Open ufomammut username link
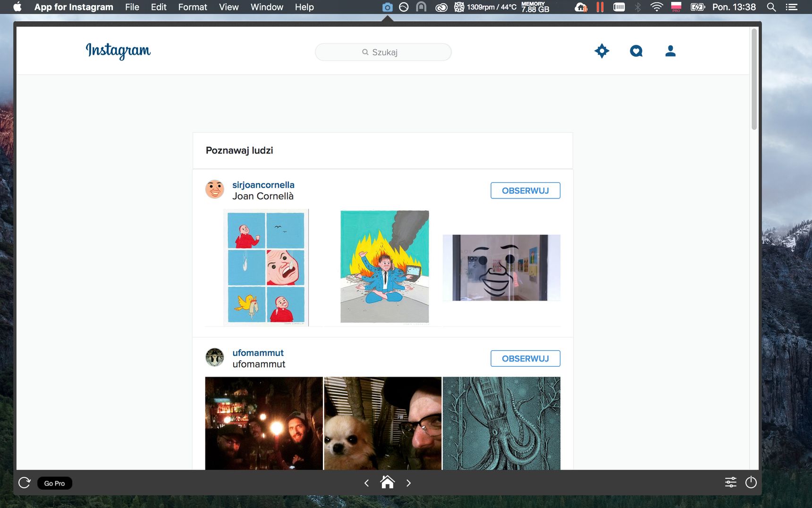The height and width of the screenshot is (508, 812). click(258, 353)
